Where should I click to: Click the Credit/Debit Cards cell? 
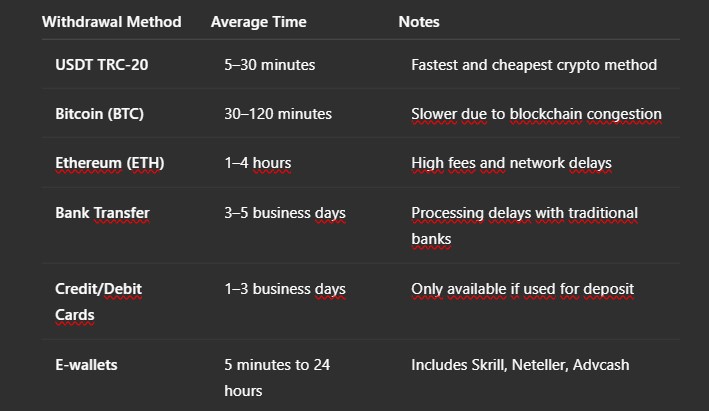(x=99, y=302)
